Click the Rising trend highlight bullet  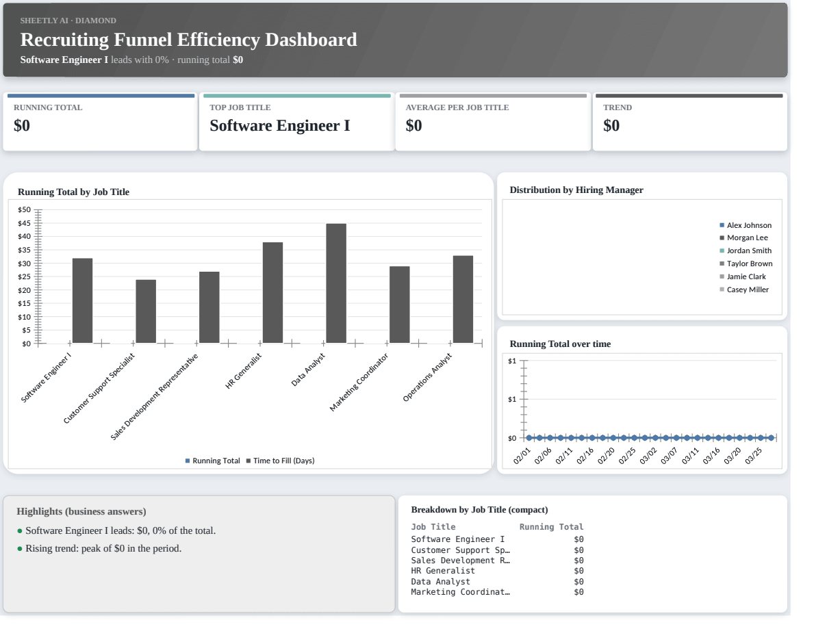tap(99, 548)
